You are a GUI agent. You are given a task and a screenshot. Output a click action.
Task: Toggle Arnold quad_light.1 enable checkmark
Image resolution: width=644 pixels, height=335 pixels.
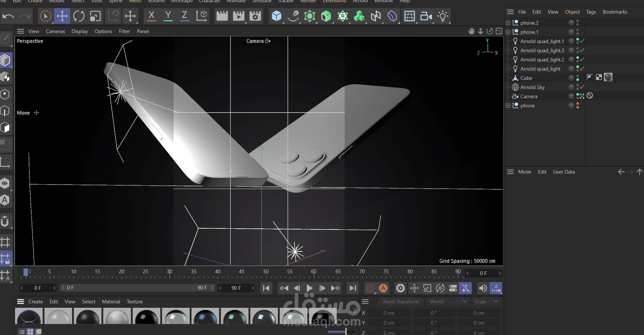[582, 41]
